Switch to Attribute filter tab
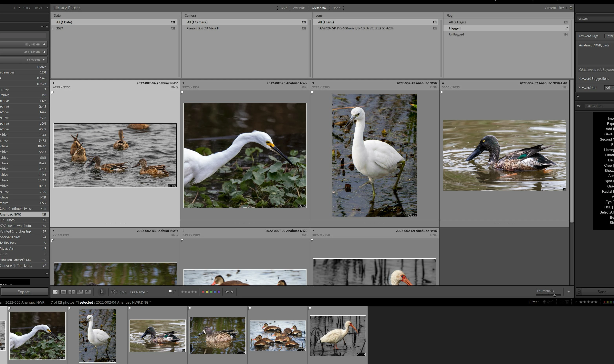 299,8
